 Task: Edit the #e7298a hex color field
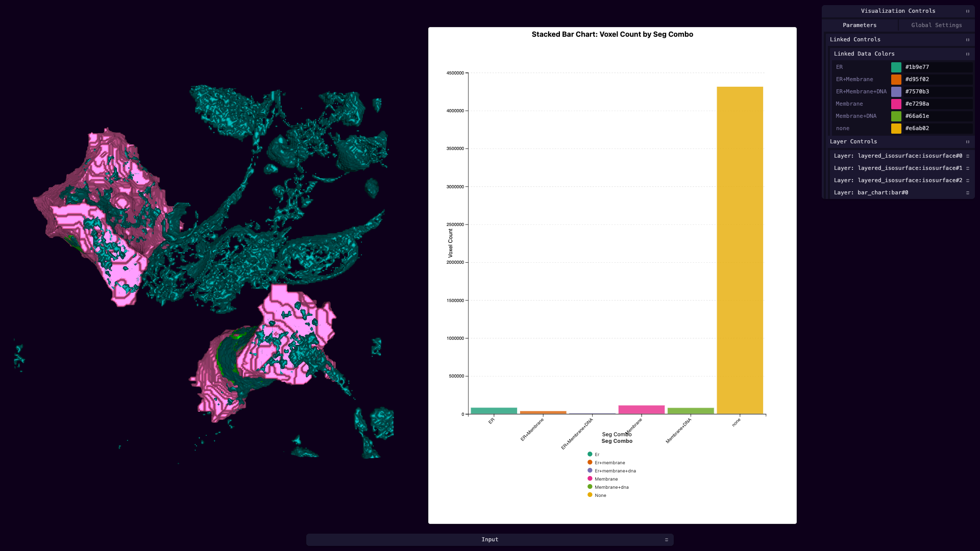[938, 104]
